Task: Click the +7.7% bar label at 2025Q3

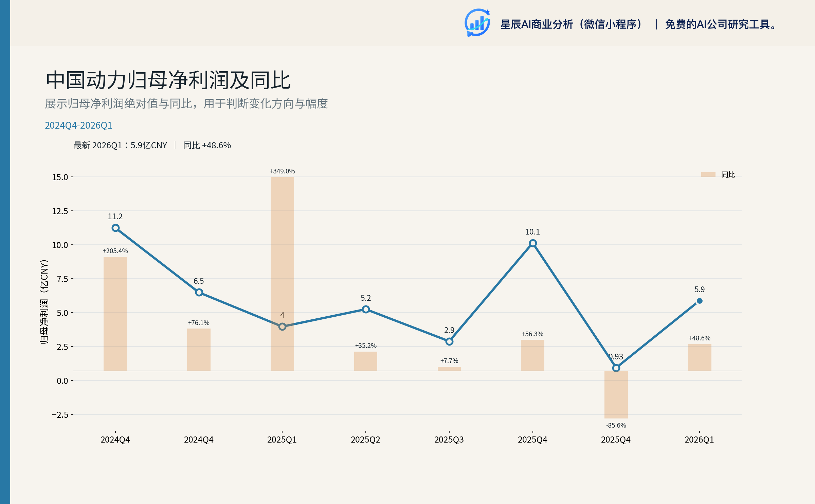Action: (449, 361)
